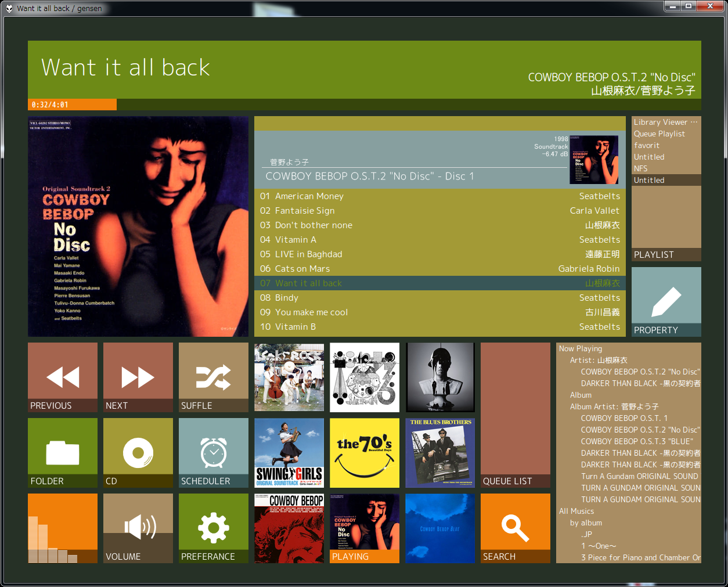Open the FOLDER tile
728x587 pixels.
click(x=63, y=453)
